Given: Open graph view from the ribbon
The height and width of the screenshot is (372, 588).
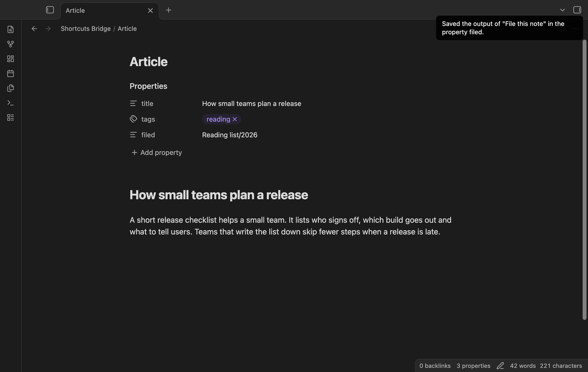Looking at the screenshot, I should (11, 44).
